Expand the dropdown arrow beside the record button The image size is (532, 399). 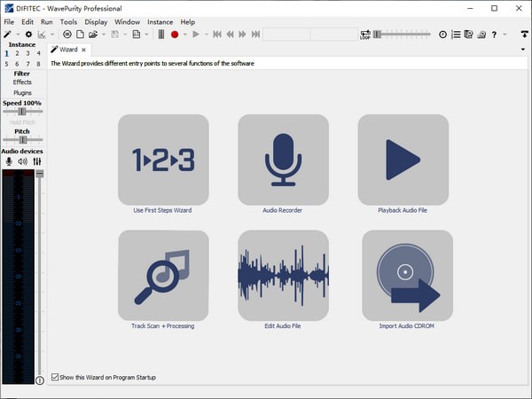pyautogui.click(x=185, y=35)
